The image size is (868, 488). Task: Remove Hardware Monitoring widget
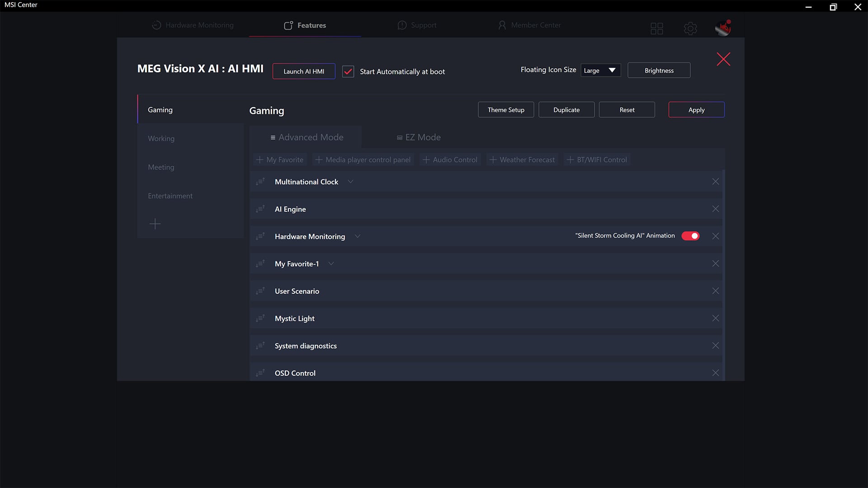pyautogui.click(x=715, y=236)
